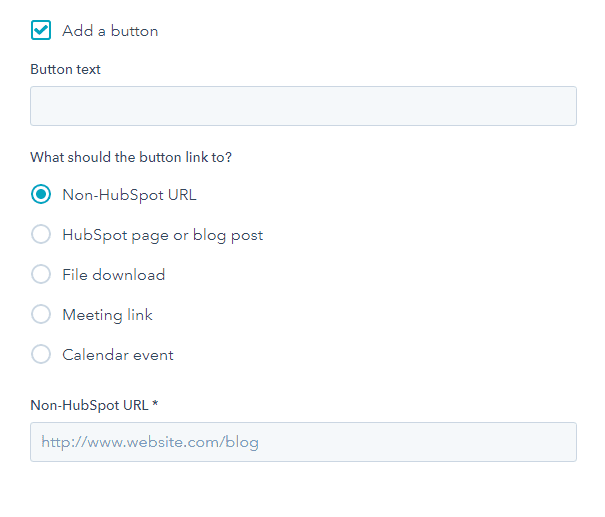
Task: Click the "Meeting link" option text
Action: click(x=107, y=315)
